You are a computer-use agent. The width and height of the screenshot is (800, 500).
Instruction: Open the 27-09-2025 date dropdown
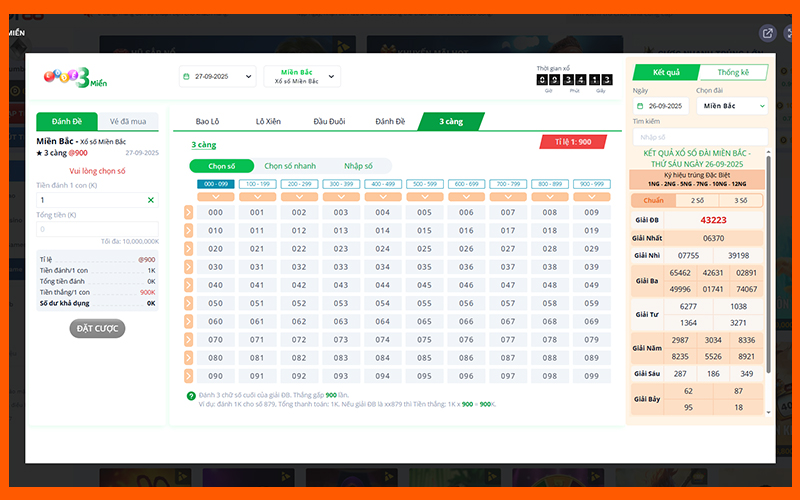pos(217,77)
